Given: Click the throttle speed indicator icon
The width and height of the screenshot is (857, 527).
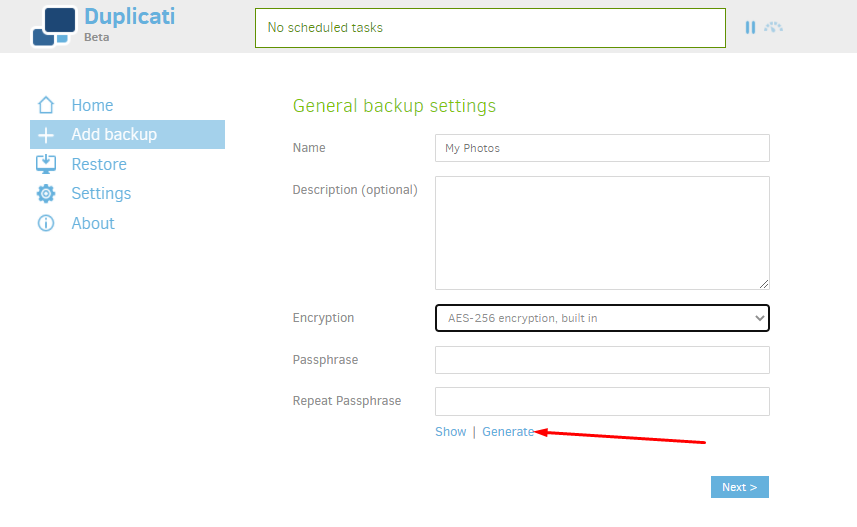Looking at the screenshot, I should 773,27.
